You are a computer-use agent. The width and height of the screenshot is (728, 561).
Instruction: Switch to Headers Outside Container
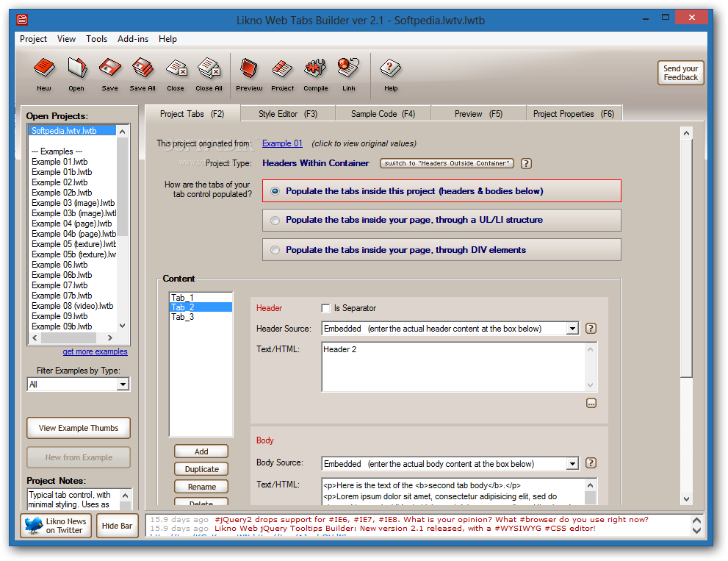click(447, 163)
